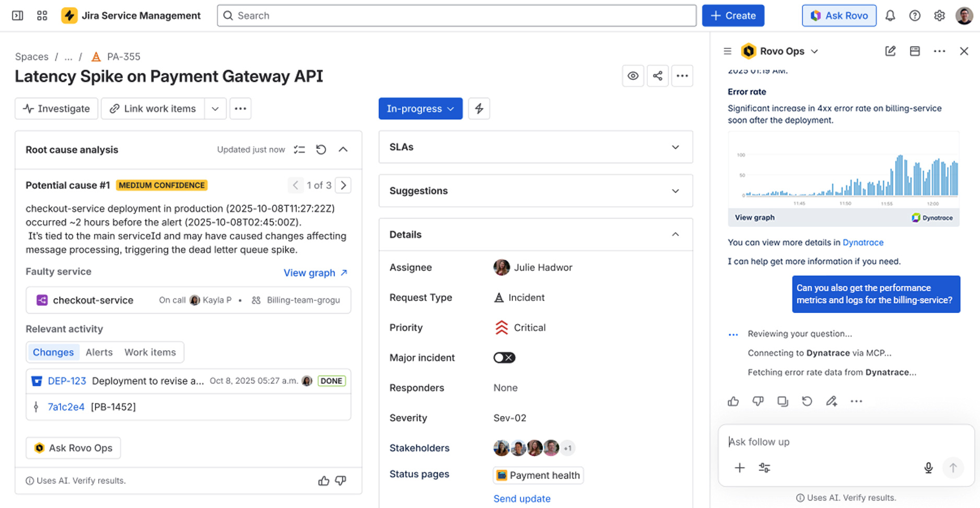Watch the issue using the eye icon
The width and height of the screenshot is (980, 508).
pyautogui.click(x=633, y=76)
